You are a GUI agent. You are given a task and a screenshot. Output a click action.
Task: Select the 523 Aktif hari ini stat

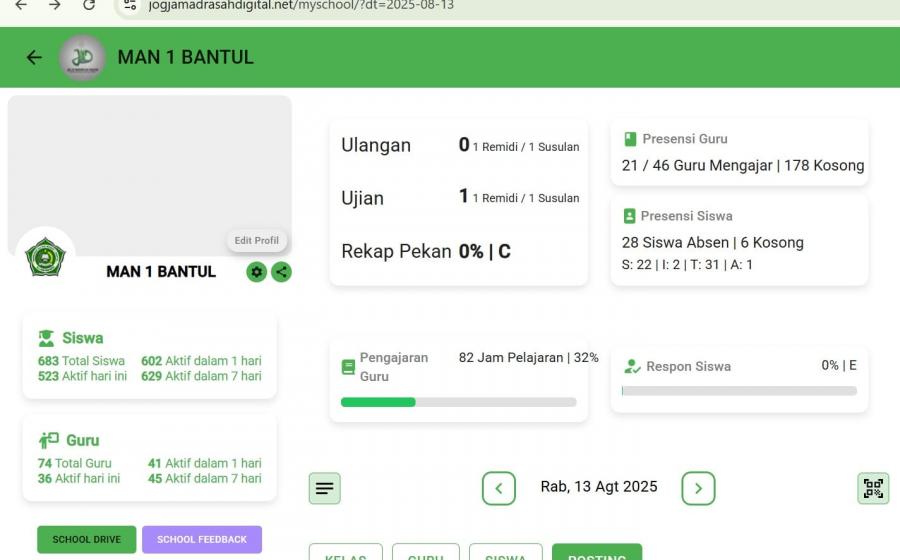[82, 376]
